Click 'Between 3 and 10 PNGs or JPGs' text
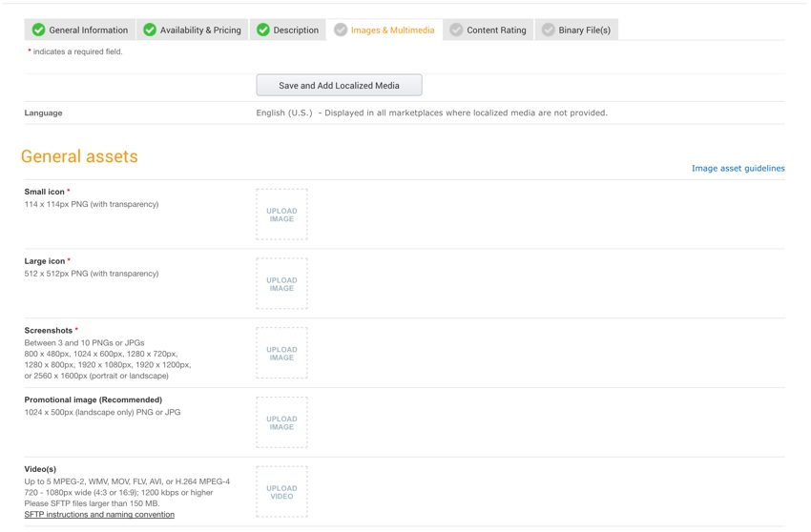Image resolution: width=811 pixels, height=532 pixels. pos(84,343)
